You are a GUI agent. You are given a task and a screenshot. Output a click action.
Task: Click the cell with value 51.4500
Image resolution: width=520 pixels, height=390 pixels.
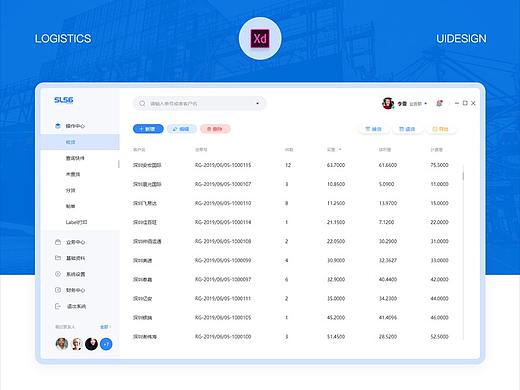tap(336, 337)
